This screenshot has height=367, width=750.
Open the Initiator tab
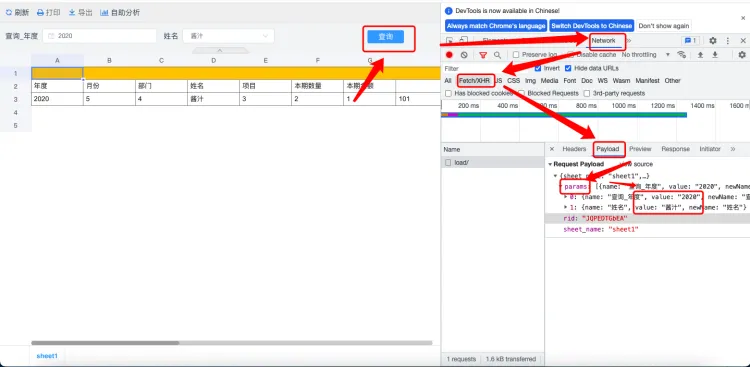click(x=710, y=149)
